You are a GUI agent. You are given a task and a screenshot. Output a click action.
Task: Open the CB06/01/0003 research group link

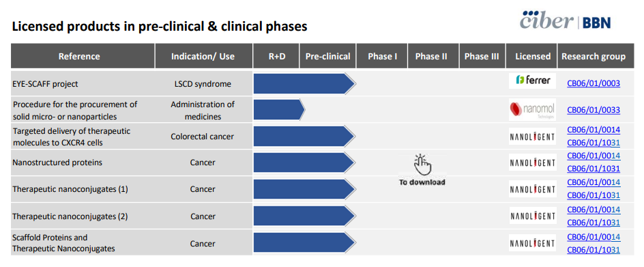click(x=594, y=83)
